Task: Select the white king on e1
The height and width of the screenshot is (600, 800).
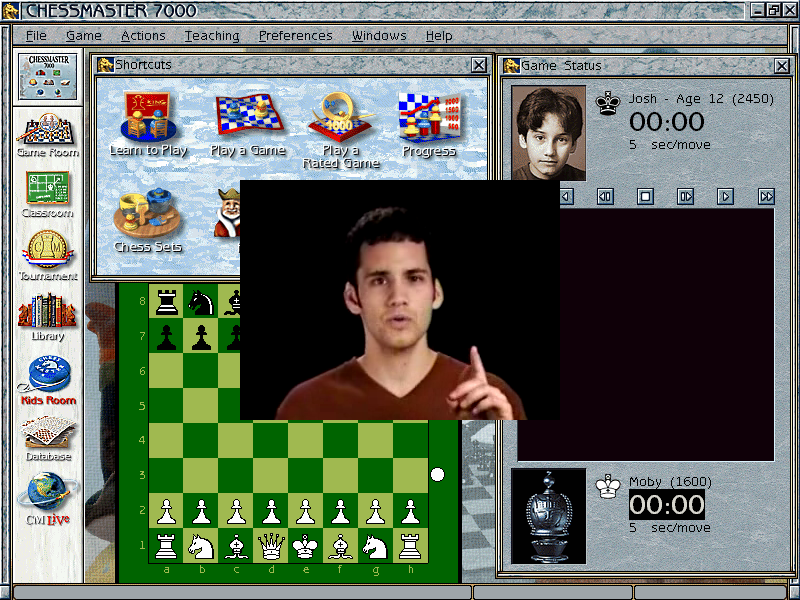Action: click(x=306, y=545)
